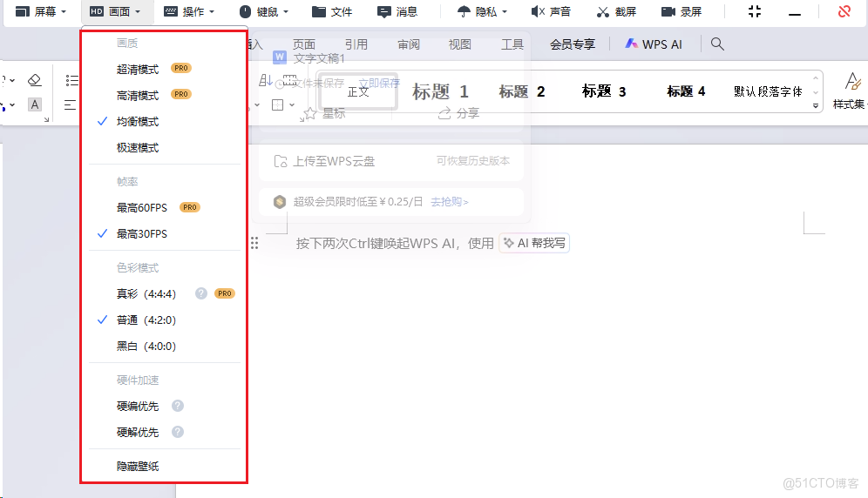
Task: Open the 操作 operations menu
Action: pyautogui.click(x=189, y=11)
